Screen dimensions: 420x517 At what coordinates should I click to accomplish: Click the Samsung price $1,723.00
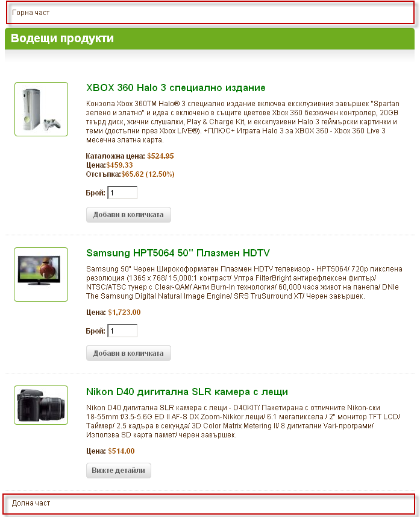coord(124,312)
